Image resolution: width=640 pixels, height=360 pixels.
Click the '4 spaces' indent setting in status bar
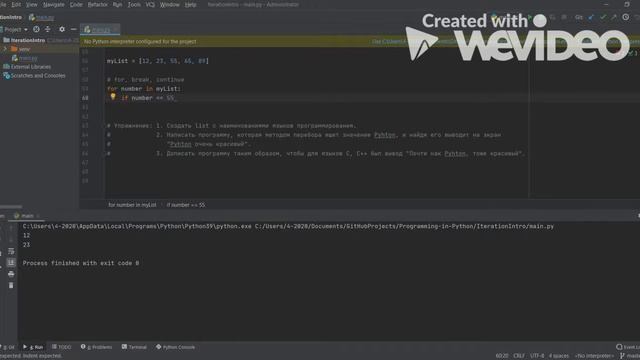coord(559,356)
